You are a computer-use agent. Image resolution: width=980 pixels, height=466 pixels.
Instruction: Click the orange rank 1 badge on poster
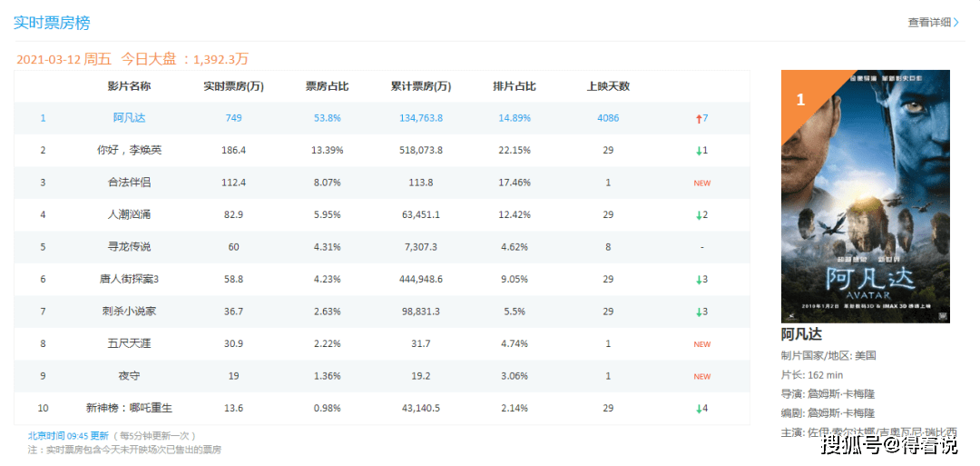pos(800,99)
